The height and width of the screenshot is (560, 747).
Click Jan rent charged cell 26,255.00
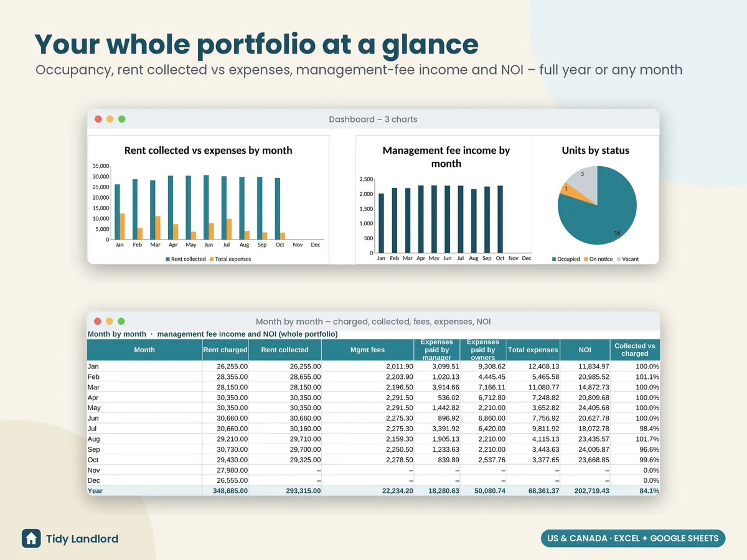(225, 366)
